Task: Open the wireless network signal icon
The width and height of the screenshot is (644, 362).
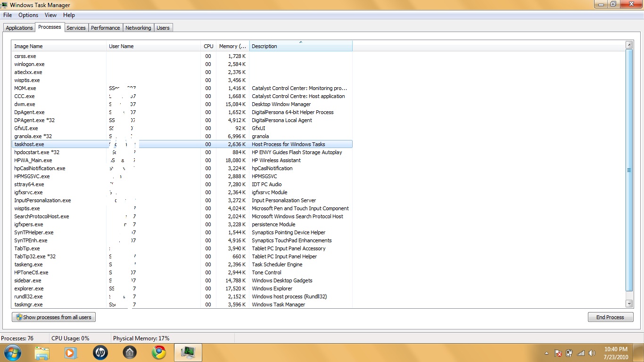Action: [x=581, y=353]
